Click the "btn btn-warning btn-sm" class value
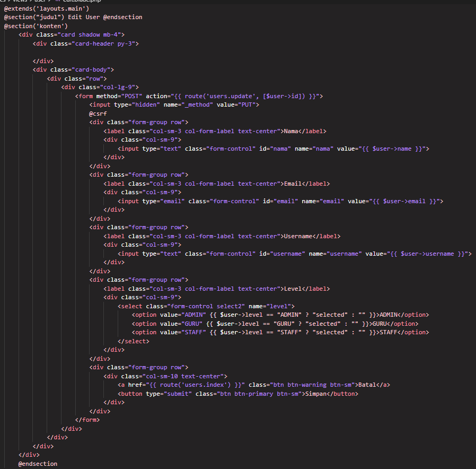Viewport: 476px width, 469px height. [312, 385]
